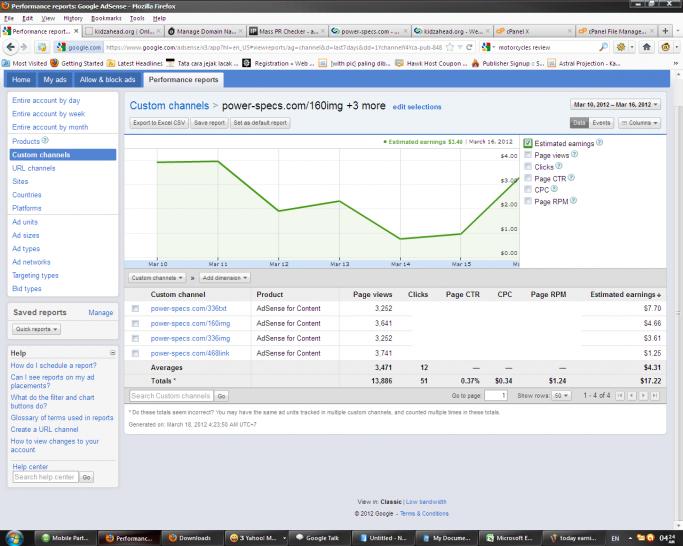Image resolution: width=683 pixels, height=546 pixels.
Task: Open the Firefox Bookmarks menu
Action: (x=106, y=18)
